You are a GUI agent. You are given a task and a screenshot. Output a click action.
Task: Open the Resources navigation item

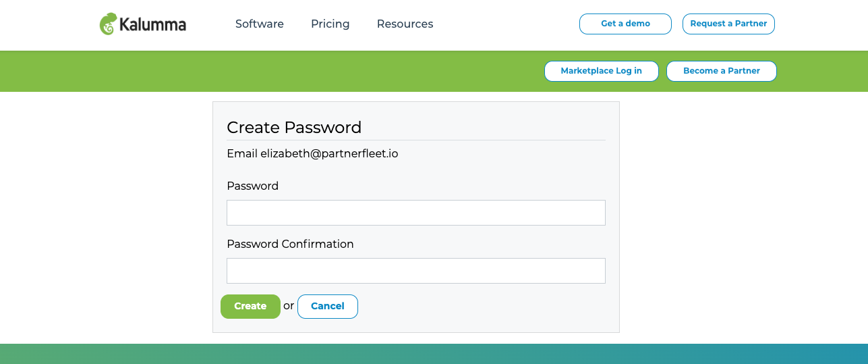pos(405,24)
